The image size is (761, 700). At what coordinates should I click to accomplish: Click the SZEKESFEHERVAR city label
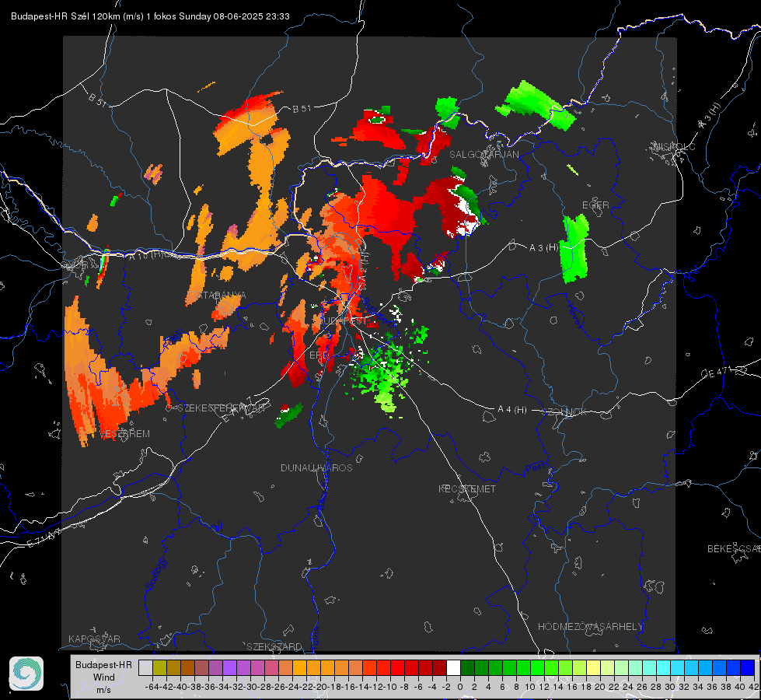tap(222, 408)
